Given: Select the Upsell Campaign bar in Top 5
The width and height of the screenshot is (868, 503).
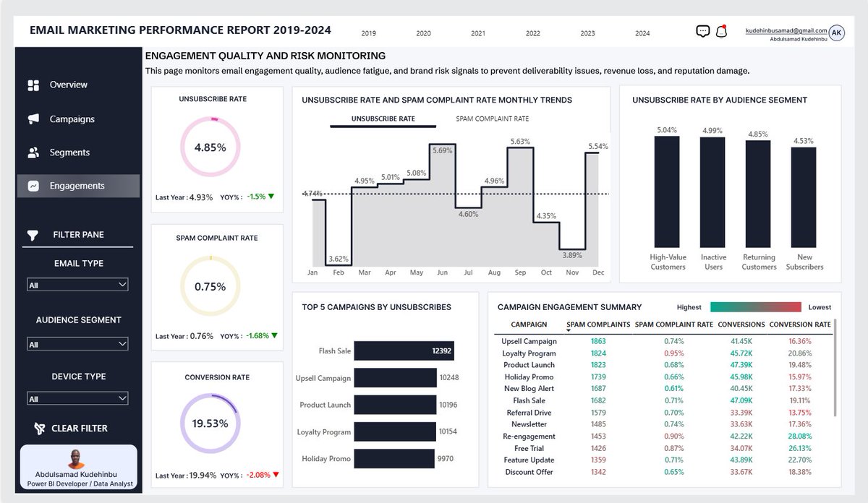Looking at the screenshot, I should pyautogui.click(x=395, y=378).
